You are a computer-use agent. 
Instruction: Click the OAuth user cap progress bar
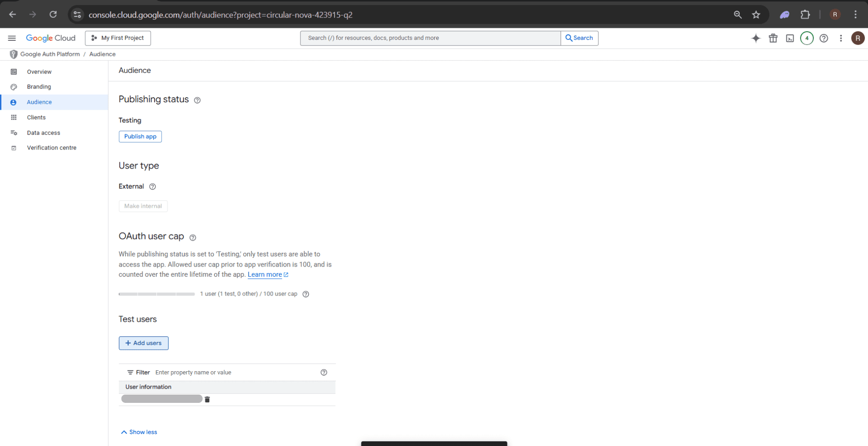(157, 294)
